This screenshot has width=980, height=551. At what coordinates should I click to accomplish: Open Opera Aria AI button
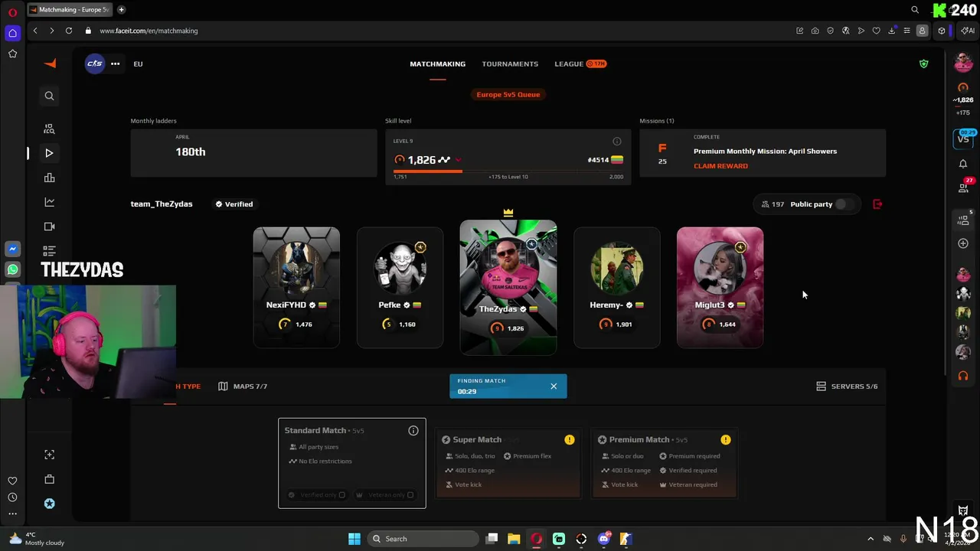(968, 31)
